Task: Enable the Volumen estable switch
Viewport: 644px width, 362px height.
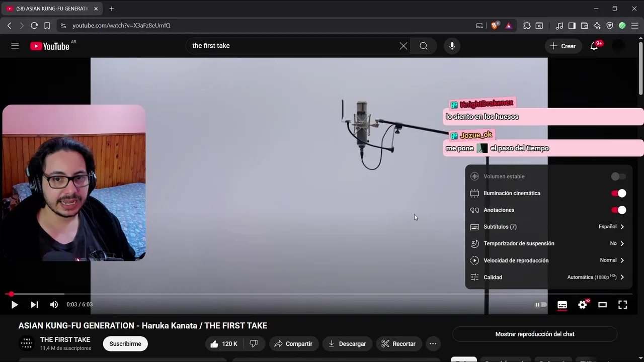Action: [618, 176]
